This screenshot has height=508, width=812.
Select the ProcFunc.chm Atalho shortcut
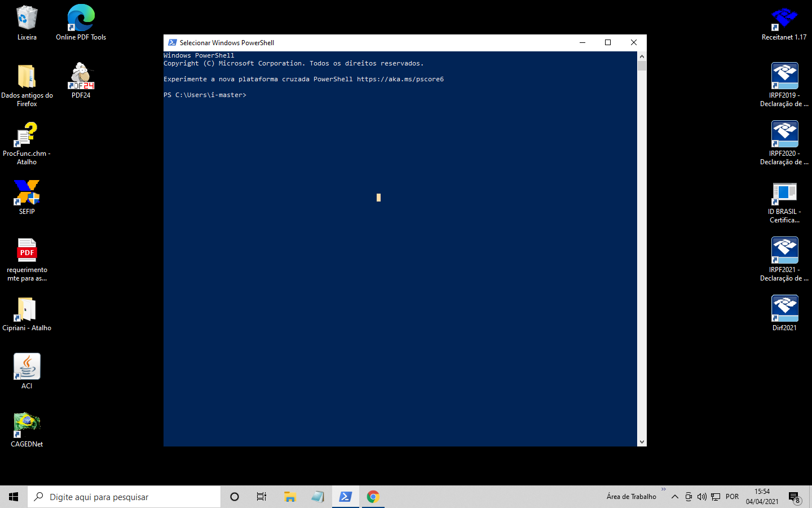click(x=27, y=143)
